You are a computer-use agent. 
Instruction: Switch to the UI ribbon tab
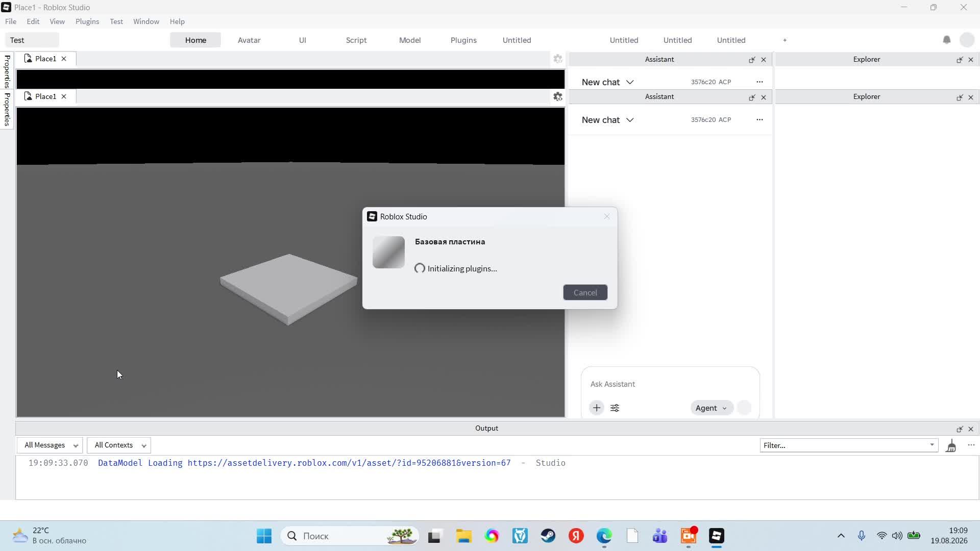tap(303, 40)
